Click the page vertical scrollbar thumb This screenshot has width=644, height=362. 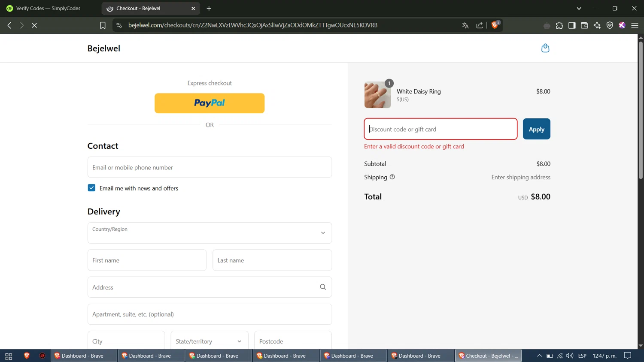641,110
